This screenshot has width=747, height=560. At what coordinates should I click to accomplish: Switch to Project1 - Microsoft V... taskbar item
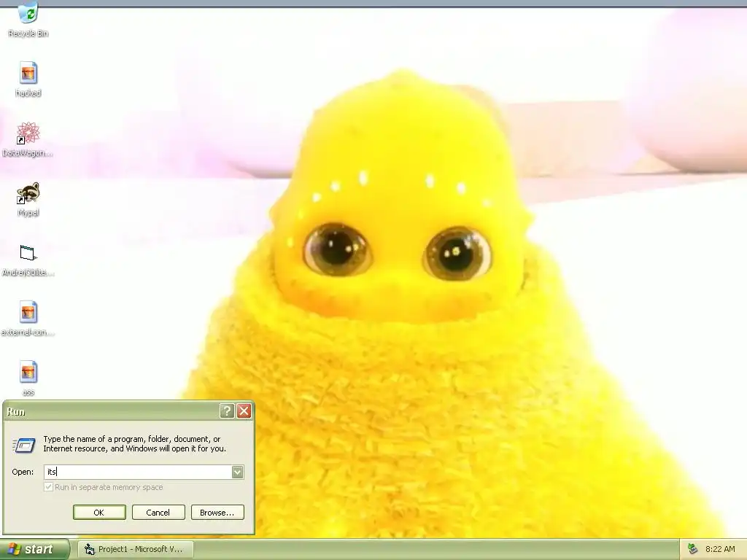[x=135, y=549]
